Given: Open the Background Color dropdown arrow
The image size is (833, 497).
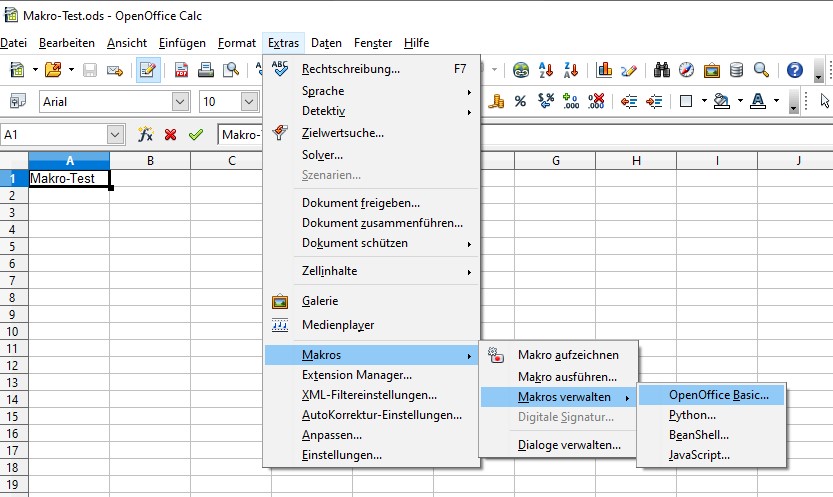Looking at the screenshot, I should (740, 101).
